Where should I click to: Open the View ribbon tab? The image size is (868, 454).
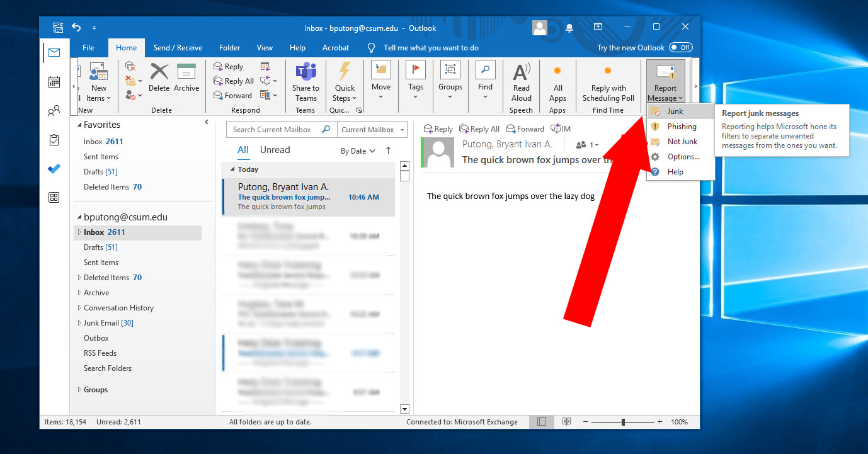click(x=265, y=48)
